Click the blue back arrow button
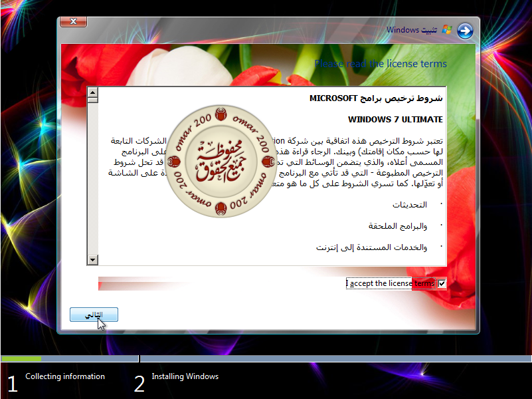 pyautogui.click(x=465, y=31)
